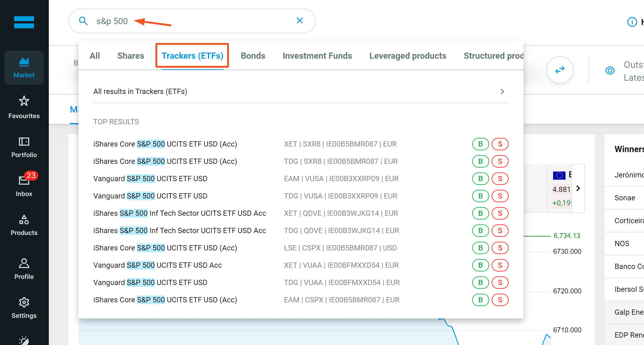Clear the search field with X

[300, 20]
